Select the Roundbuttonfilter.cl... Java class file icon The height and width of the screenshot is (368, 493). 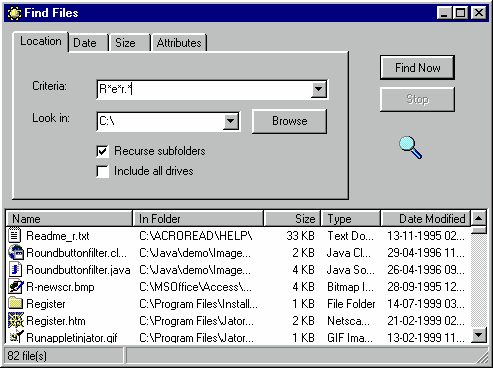tap(16, 252)
